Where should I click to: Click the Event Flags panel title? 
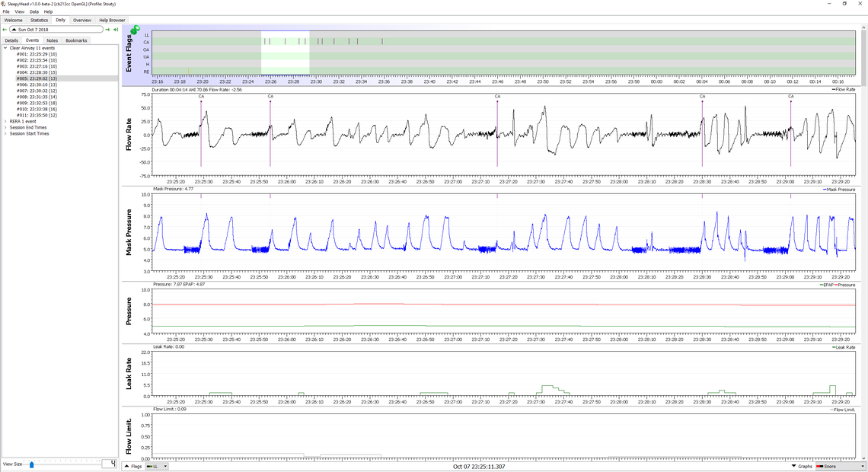coord(129,53)
